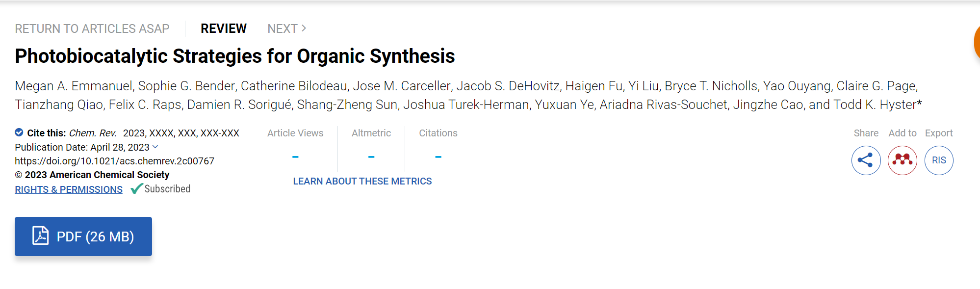Open author Megan A. Emmanuel

(74, 86)
